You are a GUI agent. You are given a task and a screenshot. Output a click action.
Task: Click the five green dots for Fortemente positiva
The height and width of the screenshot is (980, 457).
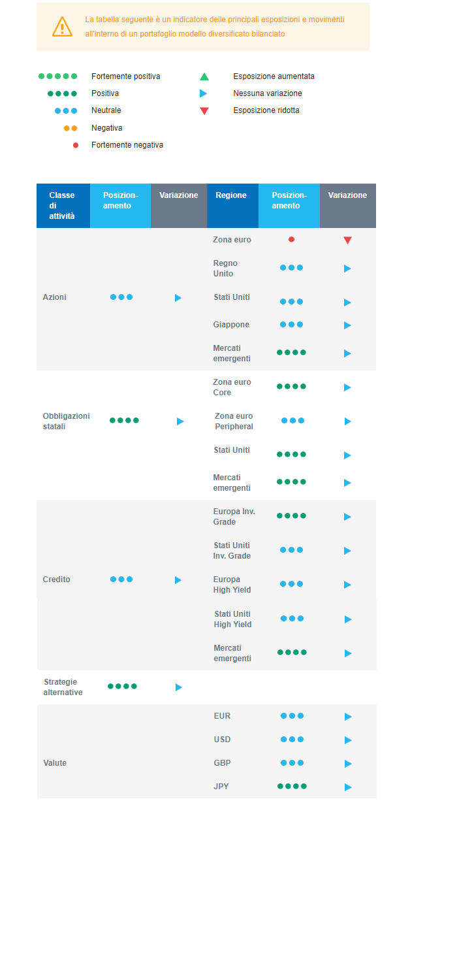coord(57,76)
